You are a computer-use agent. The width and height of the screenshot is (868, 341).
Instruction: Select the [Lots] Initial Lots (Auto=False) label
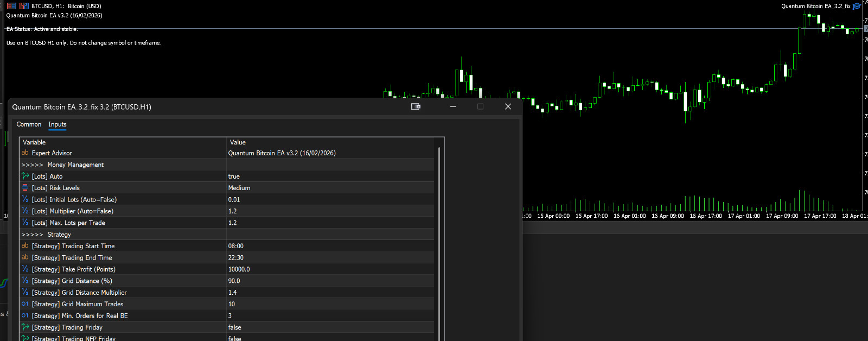tap(74, 199)
